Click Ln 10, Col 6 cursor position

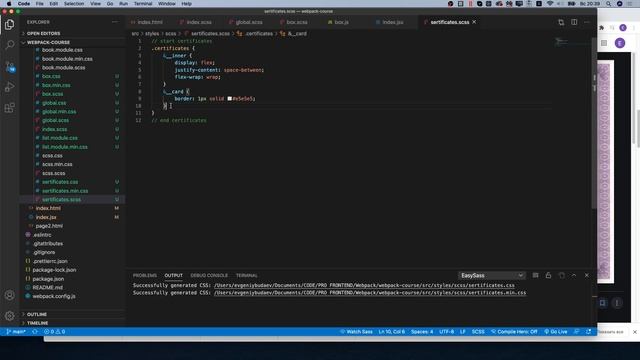(391, 332)
